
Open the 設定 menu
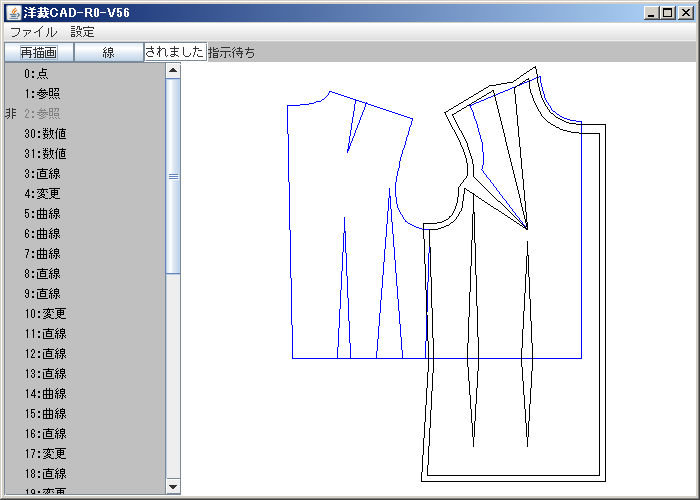[x=82, y=32]
